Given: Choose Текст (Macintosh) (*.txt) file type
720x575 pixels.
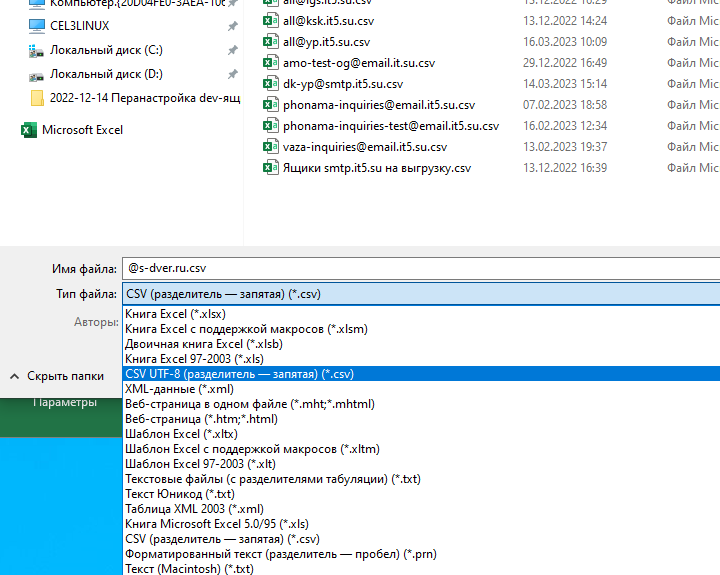Looking at the screenshot, I should point(422,569).
